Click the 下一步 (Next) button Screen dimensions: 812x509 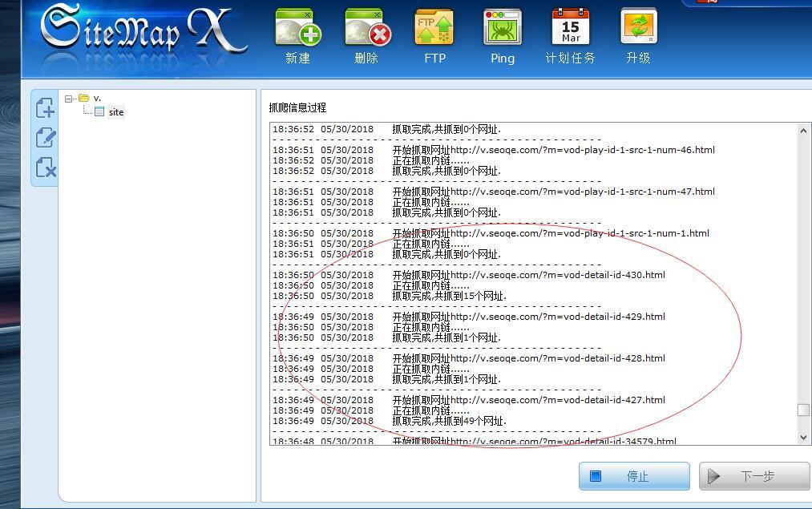[756, 476]
